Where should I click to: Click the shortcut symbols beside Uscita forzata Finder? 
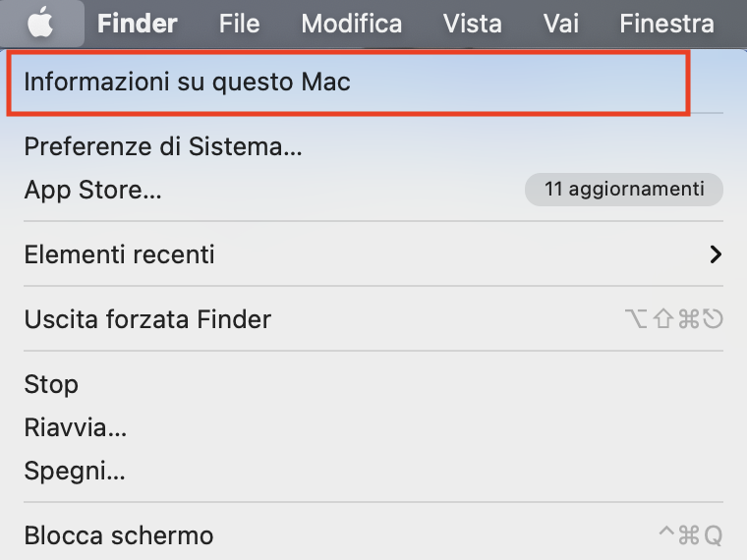(x=674, y=319)
